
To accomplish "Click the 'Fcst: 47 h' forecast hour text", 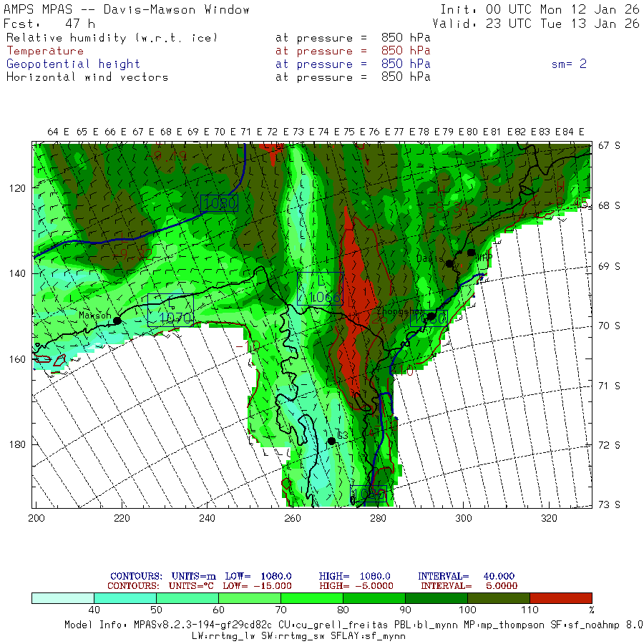I will [x=49, y=24].
